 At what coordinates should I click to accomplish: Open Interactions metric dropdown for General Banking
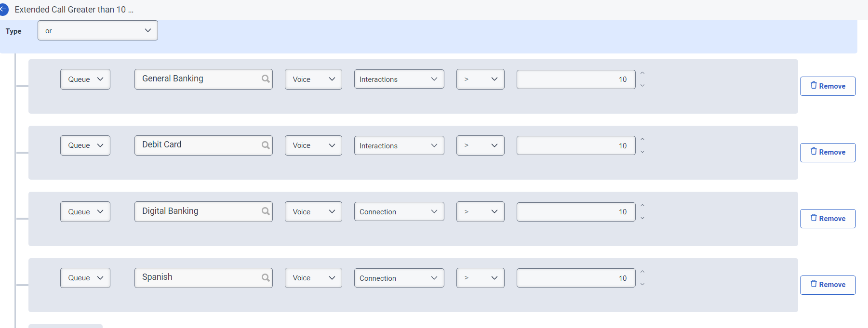click(399, 79)
